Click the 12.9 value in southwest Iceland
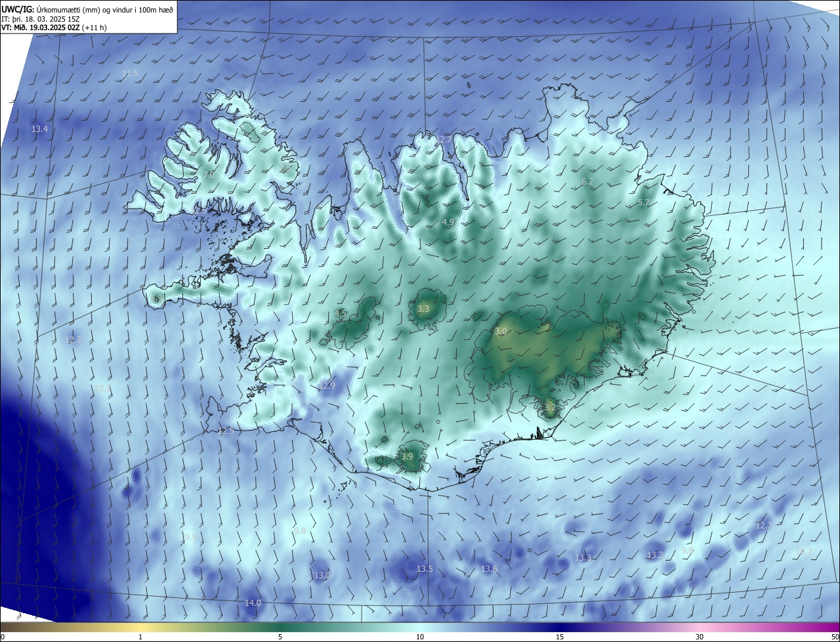 (x=327, y=385)
